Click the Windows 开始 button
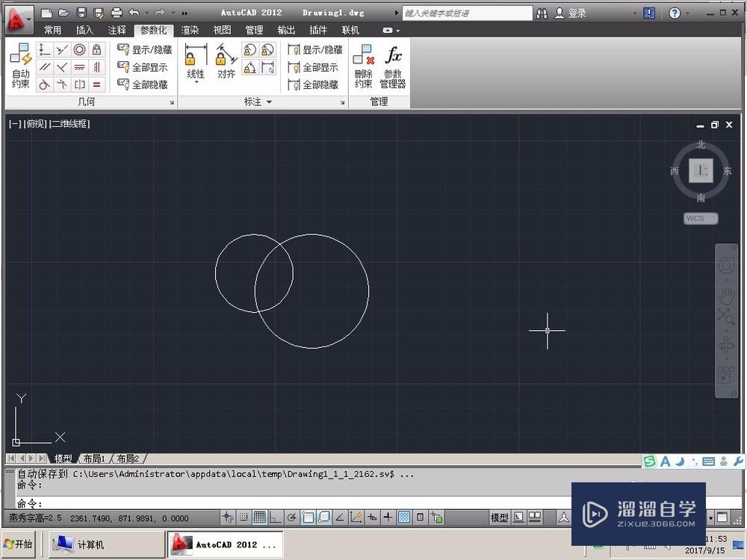The height and width of the screenshot is (560, 747). [17, 544]
